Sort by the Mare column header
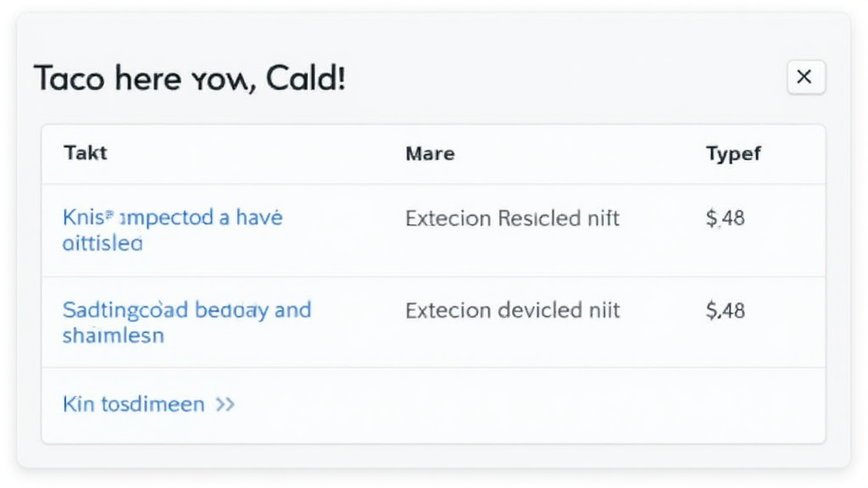 point(430,153)
